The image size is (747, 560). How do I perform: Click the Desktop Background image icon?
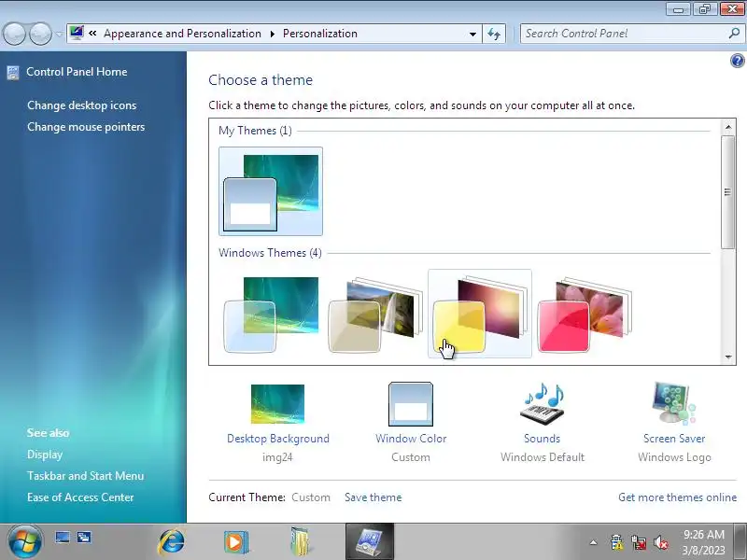(x=277, y=404)
